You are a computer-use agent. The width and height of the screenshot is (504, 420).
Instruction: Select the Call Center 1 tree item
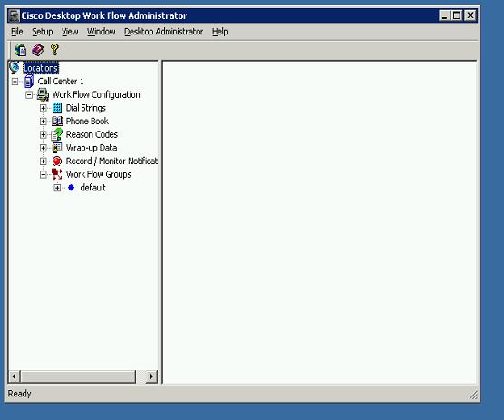tap(61, 82)
